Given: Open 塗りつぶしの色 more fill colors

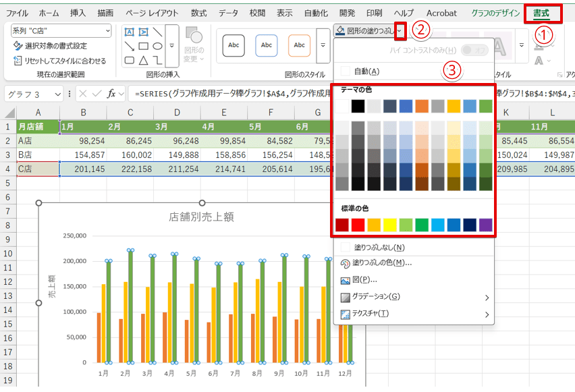Looking at the screenshot, I should tap(382, 263).
